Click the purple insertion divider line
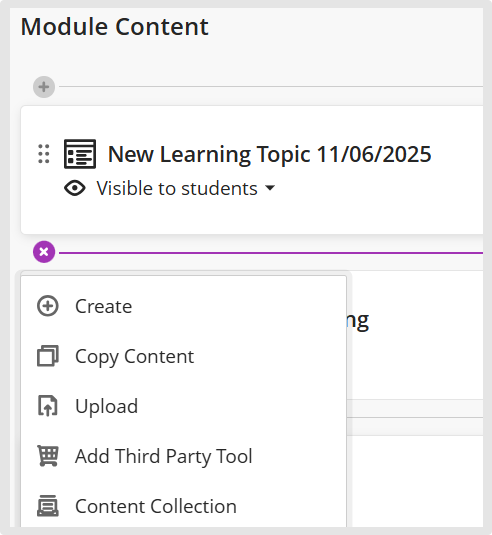The width and height of the screenshot is (492, 535). click(x=271, y=253)
